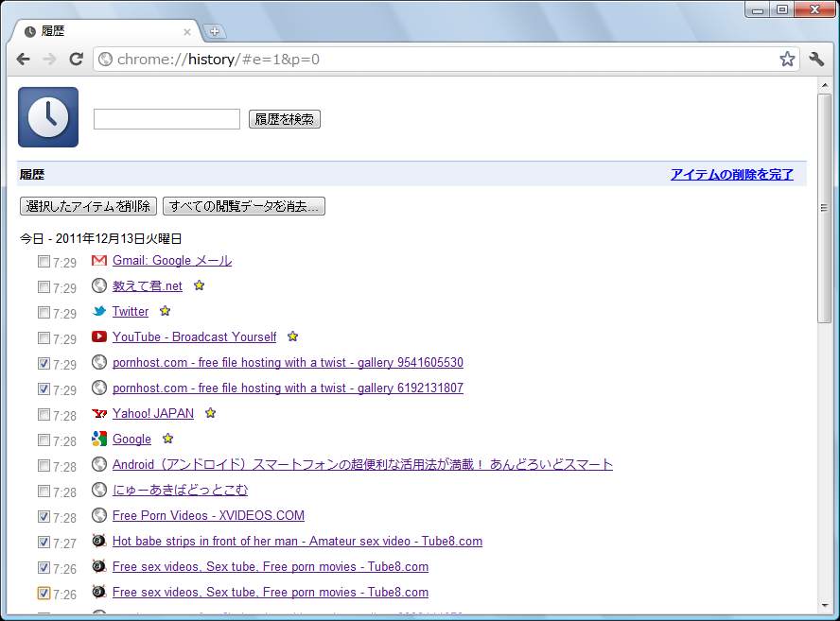Minimize the Chrome window
The height and width of the screenshot is (621, 840).
[758, 9]
